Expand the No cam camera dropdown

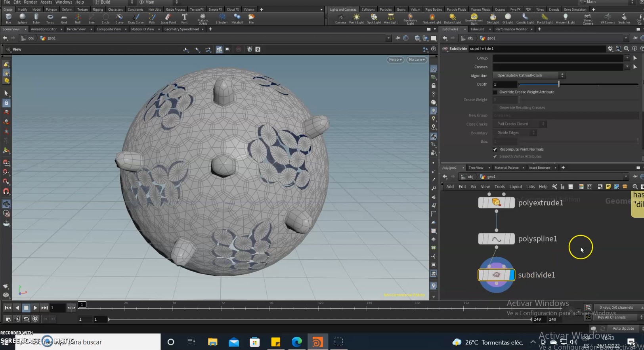[x=417, y=60]
